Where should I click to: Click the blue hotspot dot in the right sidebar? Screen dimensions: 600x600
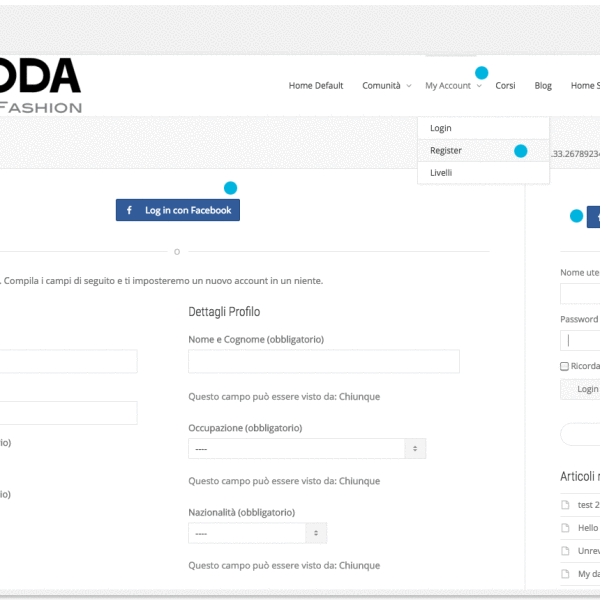[x=576, y=215]
